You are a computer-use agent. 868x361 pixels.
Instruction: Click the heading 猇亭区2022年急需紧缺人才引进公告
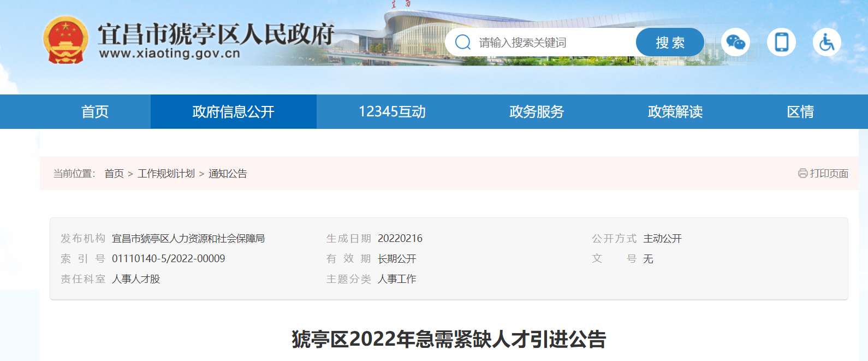tap(449, 339)
